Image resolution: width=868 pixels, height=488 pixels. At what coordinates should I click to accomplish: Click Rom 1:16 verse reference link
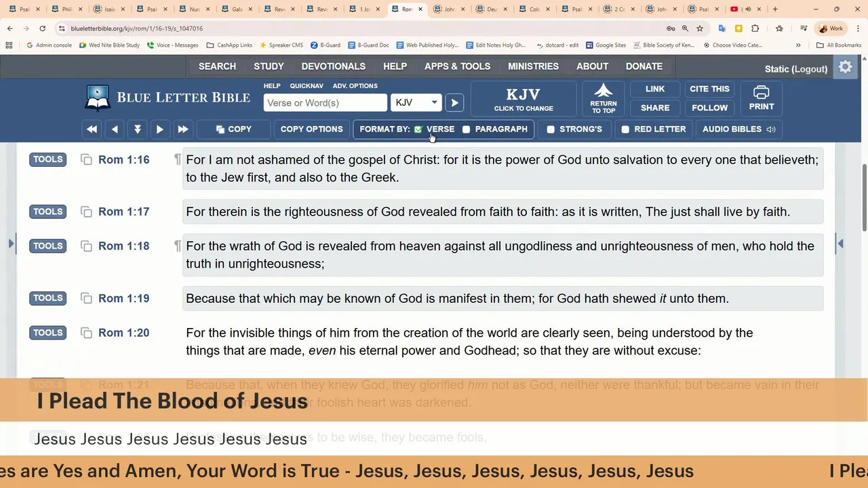[123, 160]
